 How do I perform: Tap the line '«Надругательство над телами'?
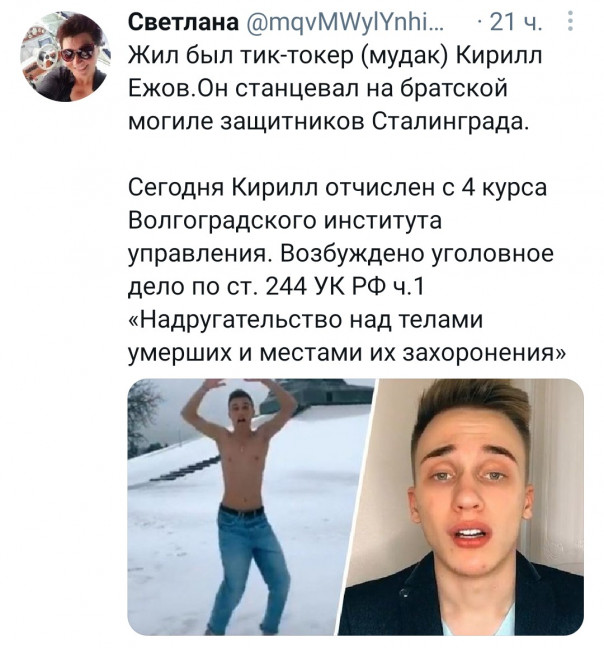pyautogui.click(x=305, y=319)
